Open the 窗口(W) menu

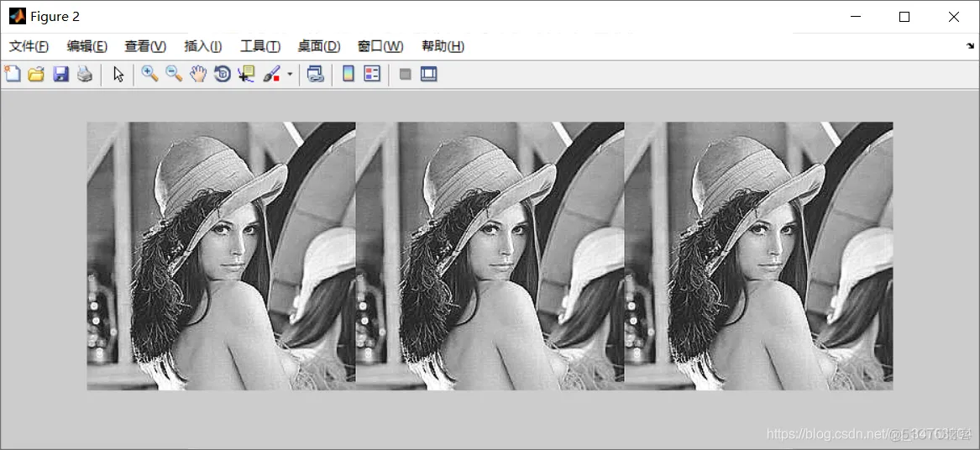[380, 46]
